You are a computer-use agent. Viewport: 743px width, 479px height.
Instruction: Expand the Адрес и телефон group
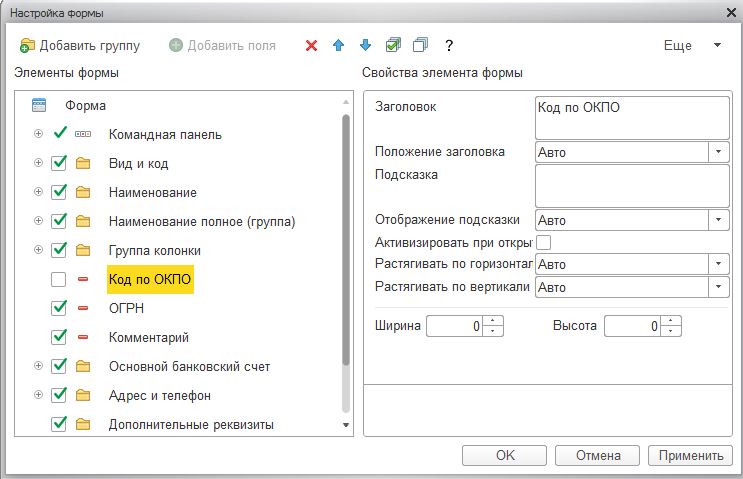(x=38, y=395)
